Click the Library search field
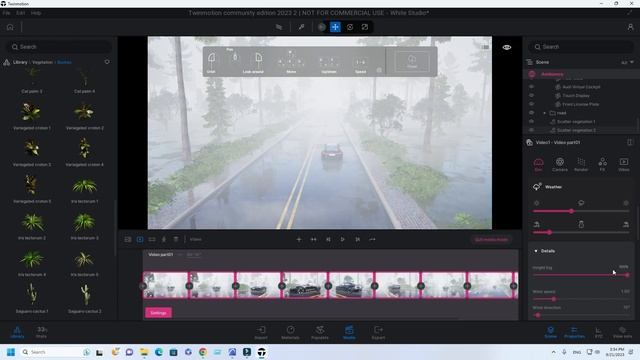Image resolution: width=640 pixels, height=360 pixels. pos(60,47)
